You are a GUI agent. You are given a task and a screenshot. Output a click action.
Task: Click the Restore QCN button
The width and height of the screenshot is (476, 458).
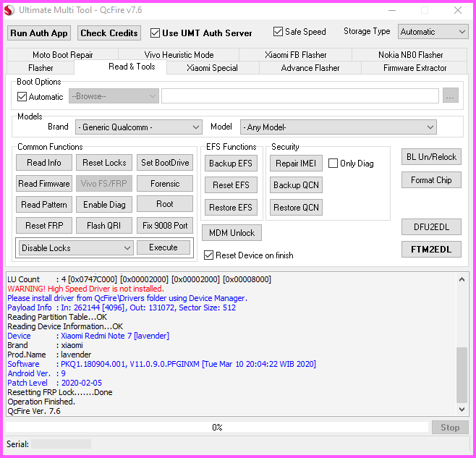point(296,207)
